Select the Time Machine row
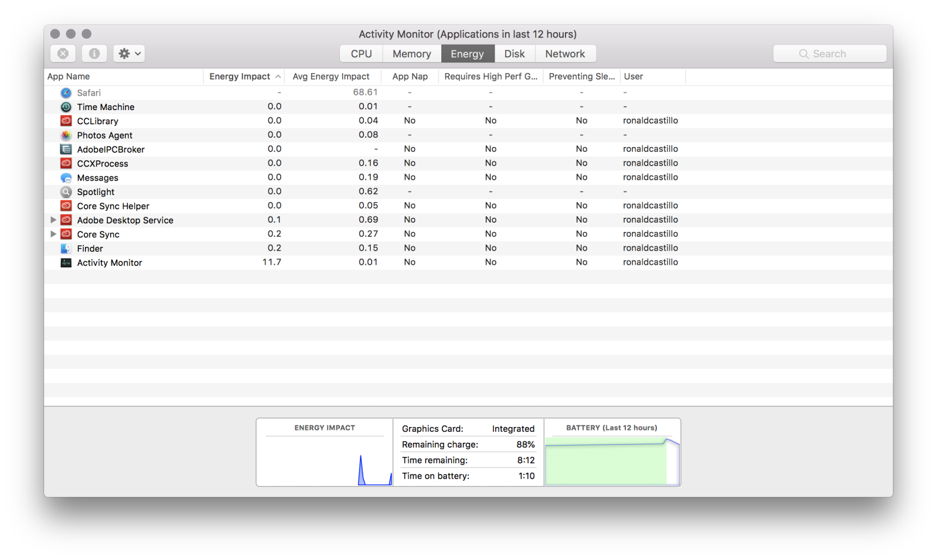Image resolution: width=937 pixels, height=560 pixels. pos(468,107)
